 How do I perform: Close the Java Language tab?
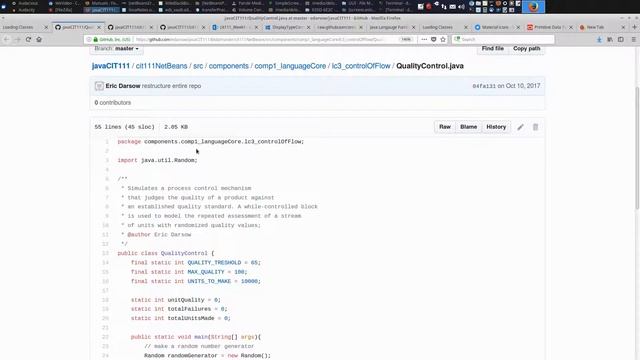pyautogui.click(x=413, y=27)
